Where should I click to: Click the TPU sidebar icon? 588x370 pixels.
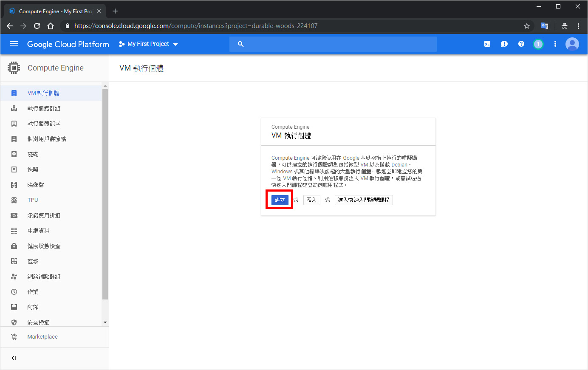tap(14, 200)
